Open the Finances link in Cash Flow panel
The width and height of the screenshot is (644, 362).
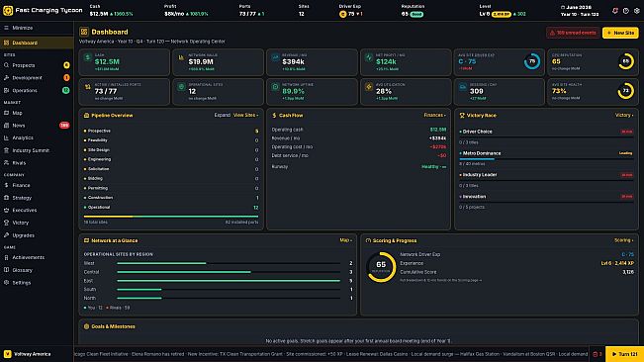(x=434, y=116)
